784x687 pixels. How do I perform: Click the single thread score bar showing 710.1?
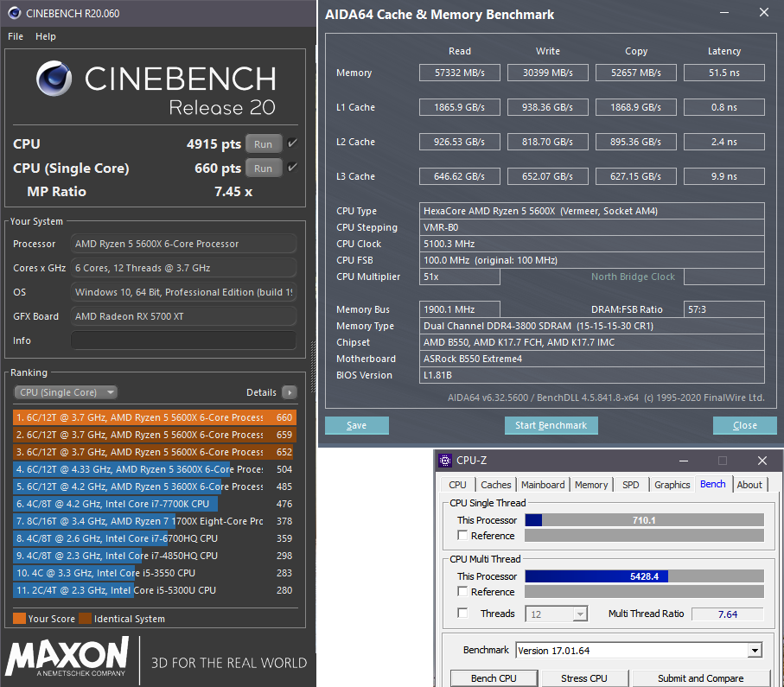pyautogui.click(x=644, y=520)
